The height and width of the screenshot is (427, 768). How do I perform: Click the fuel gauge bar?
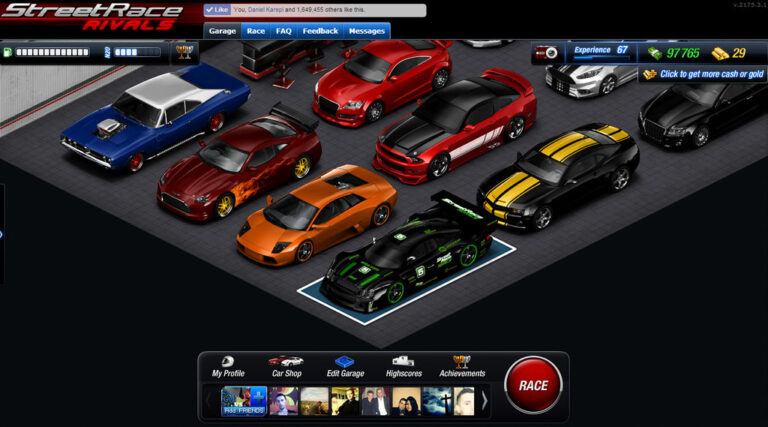point(52,52)
